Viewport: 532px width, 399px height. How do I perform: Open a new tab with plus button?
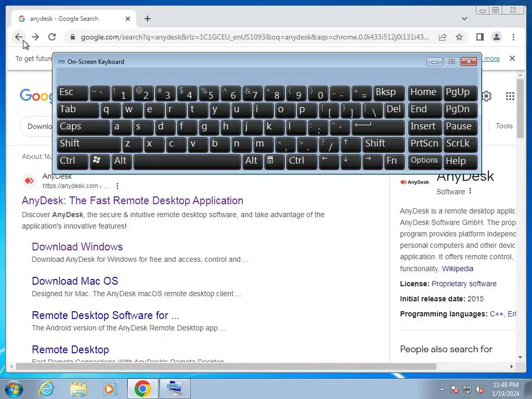point(147,19)
